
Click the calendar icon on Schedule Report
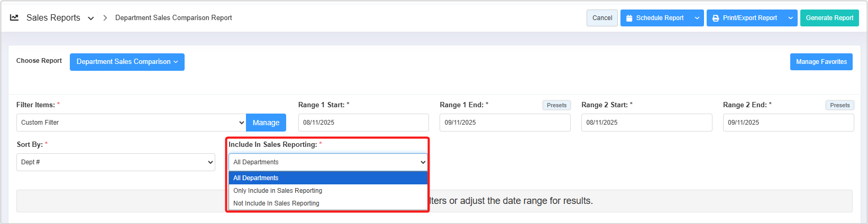point(629,18)
